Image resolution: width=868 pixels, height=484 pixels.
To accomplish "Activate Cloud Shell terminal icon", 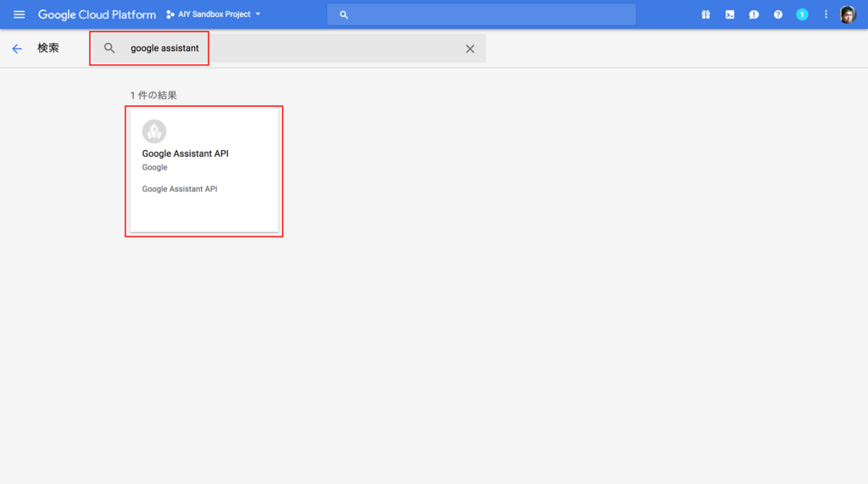I will [730, 15].
